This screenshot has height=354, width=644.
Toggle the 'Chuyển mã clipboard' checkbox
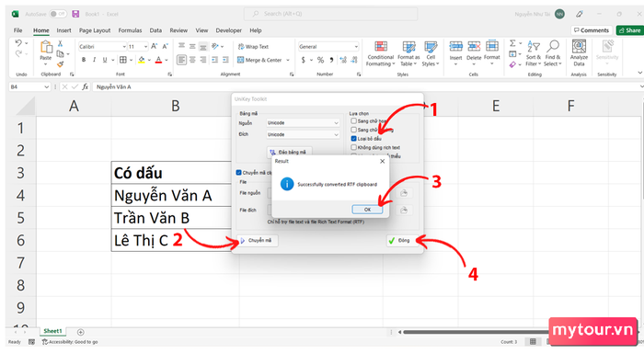click(238, 173)
